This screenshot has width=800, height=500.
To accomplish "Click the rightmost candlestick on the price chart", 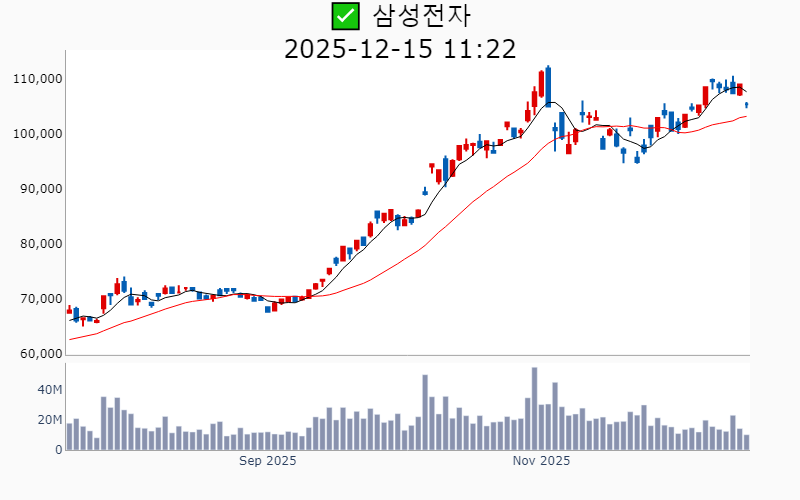I will click(x=746, y=105).
